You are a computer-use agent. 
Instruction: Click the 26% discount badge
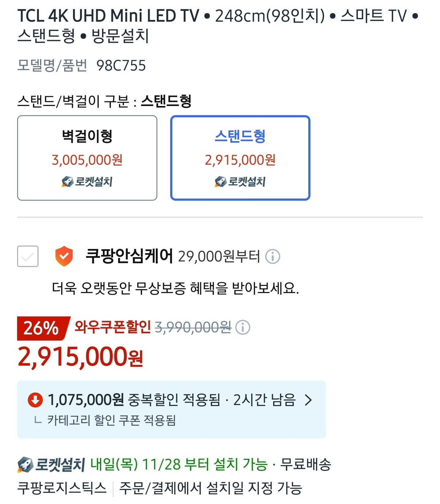pos(42,328)
